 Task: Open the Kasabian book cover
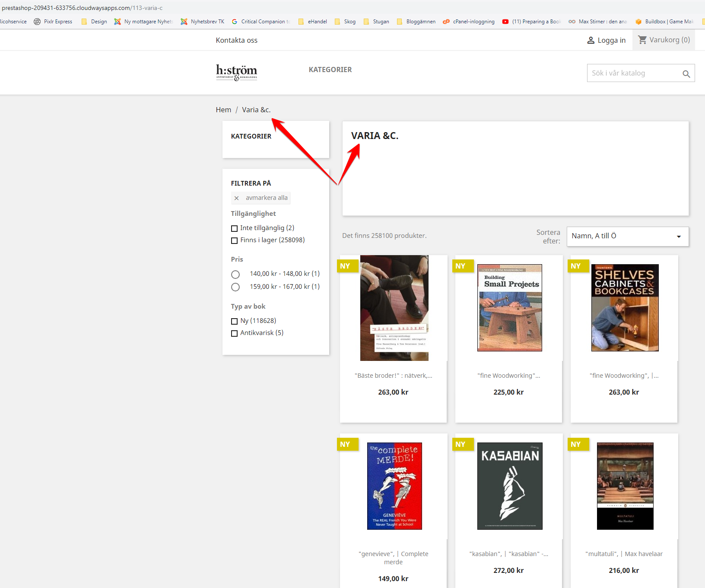coord(510,486)
